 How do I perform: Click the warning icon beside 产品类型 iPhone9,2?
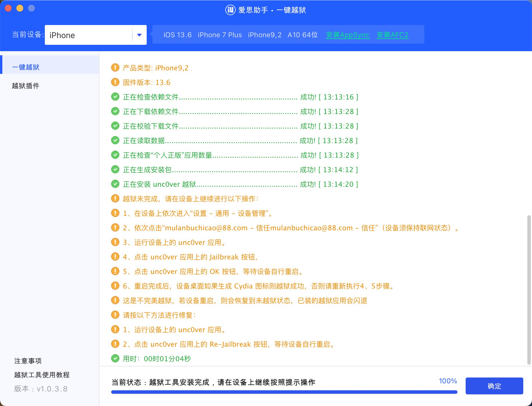pos(115,67)
